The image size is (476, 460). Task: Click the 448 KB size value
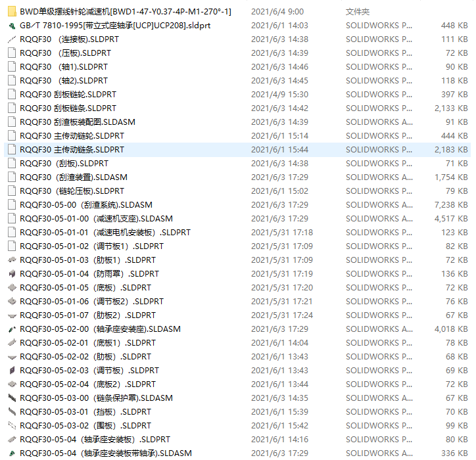pos(454,26)
